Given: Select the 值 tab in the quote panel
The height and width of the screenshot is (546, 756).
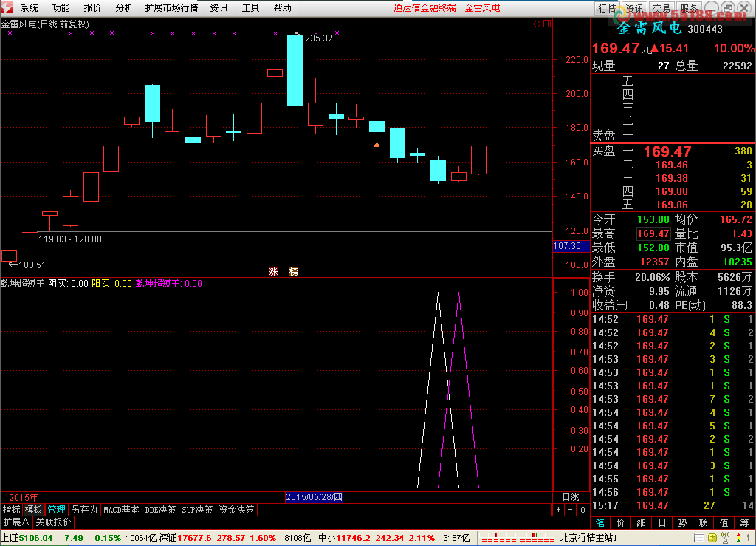Looking at the screenshot, I should tap(724, 523).
